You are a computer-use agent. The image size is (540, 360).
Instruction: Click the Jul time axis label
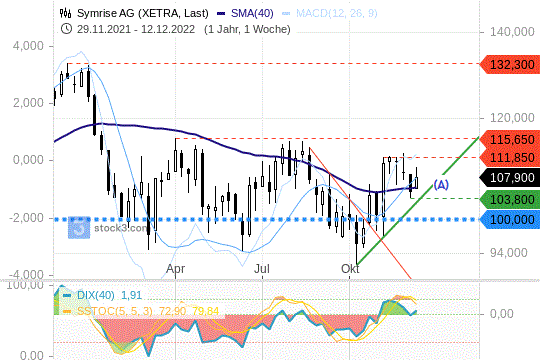click(262, 269)
